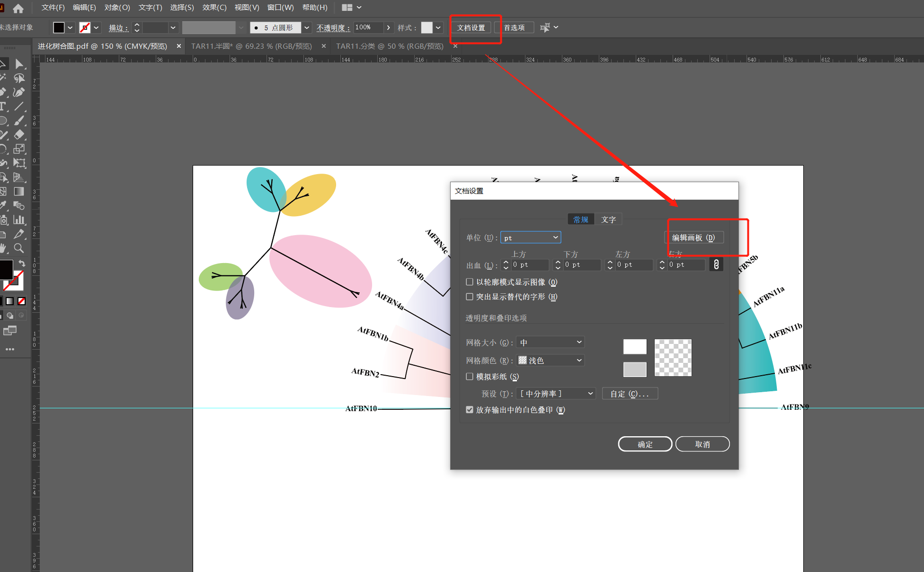Click the Home icon in top bar
This screenshot has width=924, height=572.
pos(18,8)
